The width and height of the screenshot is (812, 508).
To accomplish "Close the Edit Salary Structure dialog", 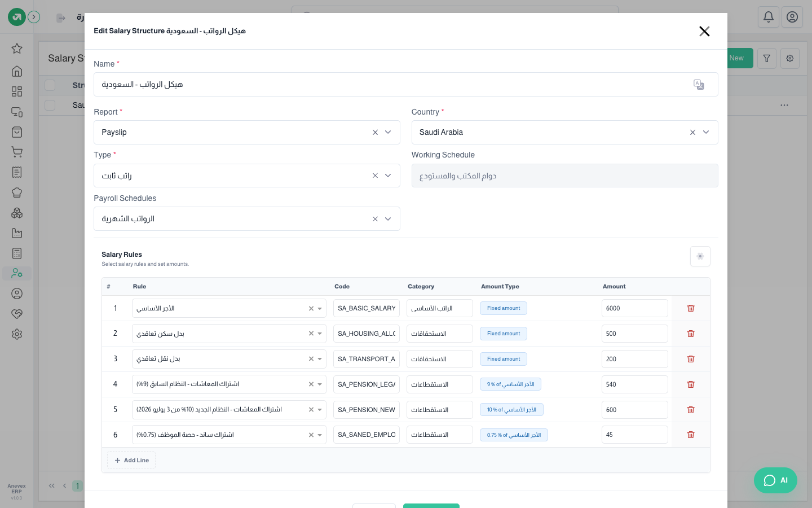I will pyautogui.click(x=704, y=31).
